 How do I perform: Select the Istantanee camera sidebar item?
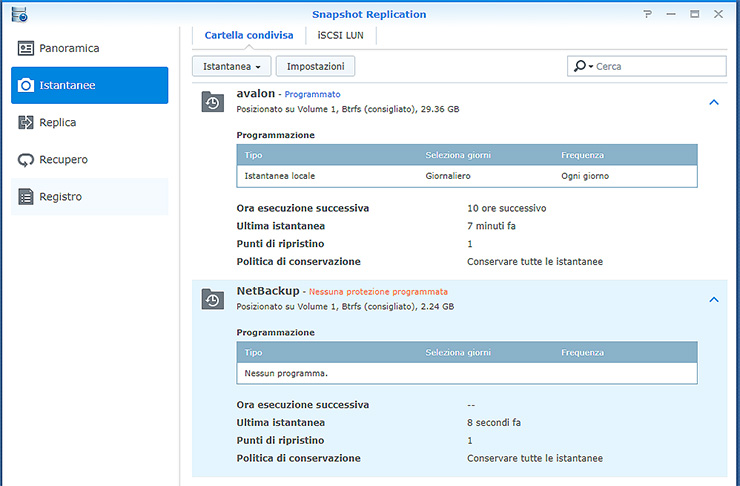click(89, 86)
